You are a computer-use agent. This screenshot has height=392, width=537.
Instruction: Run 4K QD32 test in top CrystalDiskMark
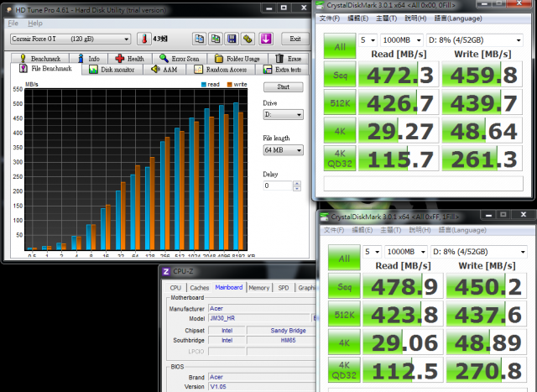[x=340, y=159]
